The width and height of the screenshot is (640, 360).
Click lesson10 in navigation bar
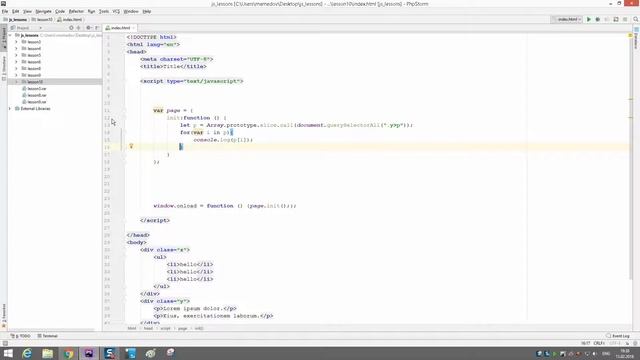(x=42, y=20)
